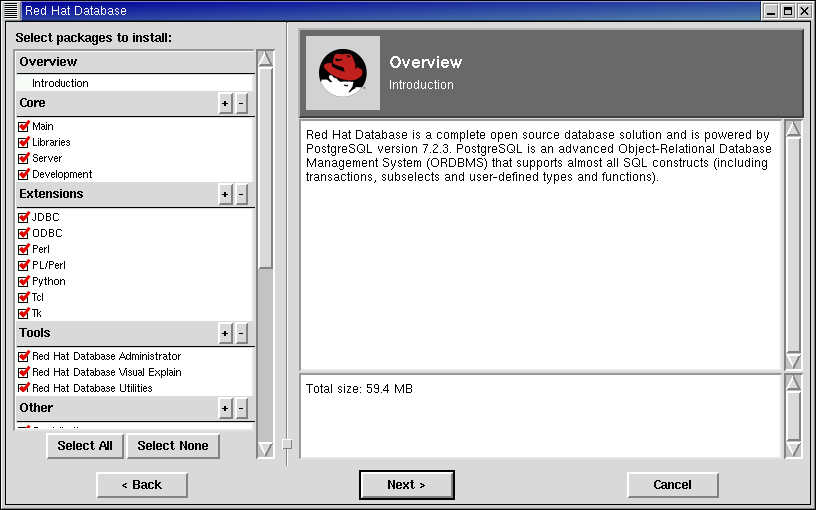
Task: Open the window menu icon in title bar
Action: click(11, 10)
